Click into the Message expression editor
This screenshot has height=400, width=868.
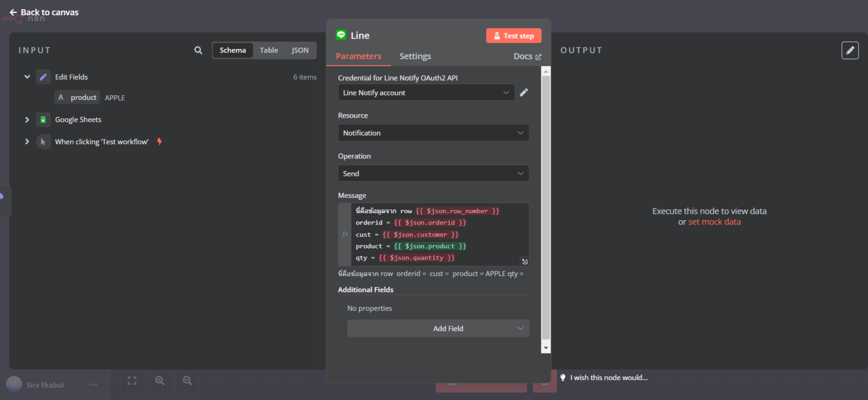pyautogui.click(x=440, y=234)
